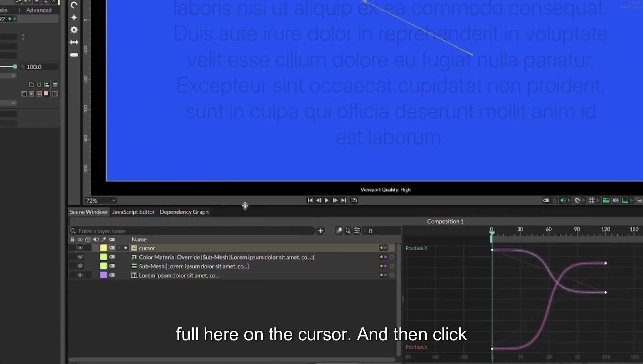
Task: Click the triple-chevron motion icon in viewport bar
Action: (616, 200)
